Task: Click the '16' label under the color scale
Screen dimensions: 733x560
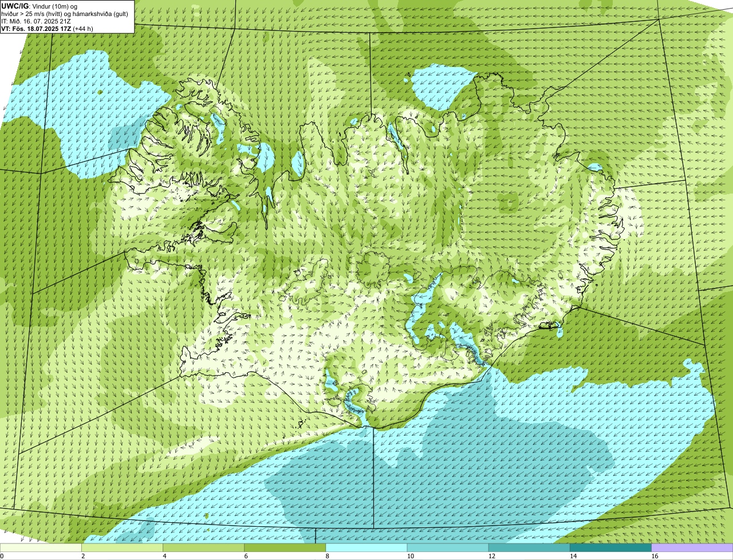Action: coord(655,556)
